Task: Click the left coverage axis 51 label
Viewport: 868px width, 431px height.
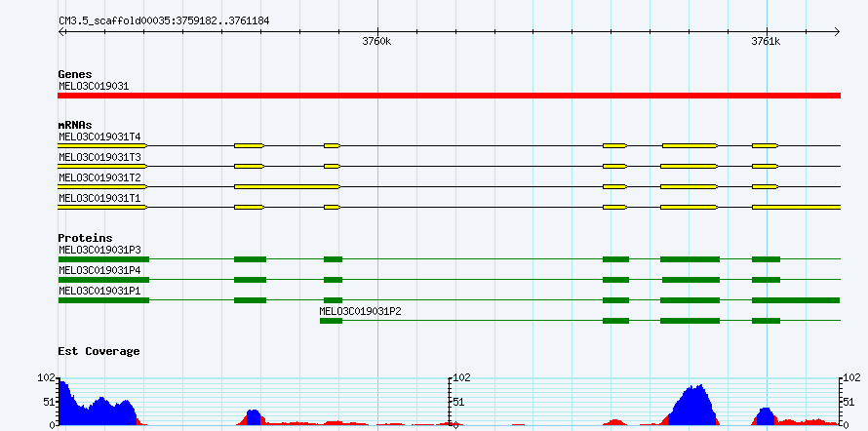Action: 50,402
